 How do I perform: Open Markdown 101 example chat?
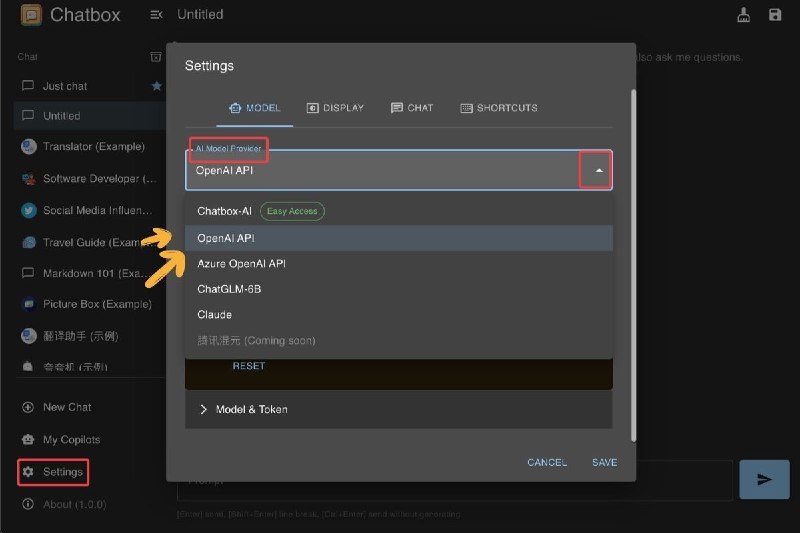click(90, 273)
